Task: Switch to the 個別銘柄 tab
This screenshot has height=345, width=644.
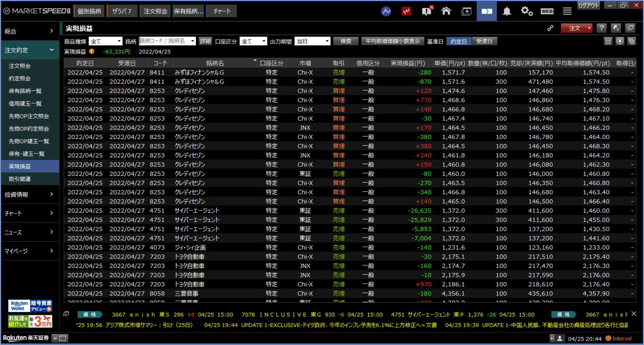Action: click(89, 11)
